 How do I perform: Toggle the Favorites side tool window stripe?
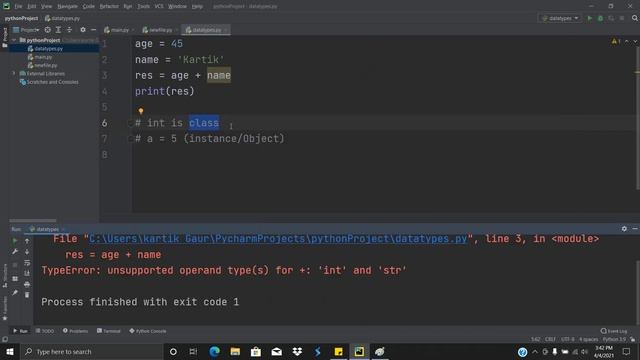pyautogui.click(x=4, y=309)
